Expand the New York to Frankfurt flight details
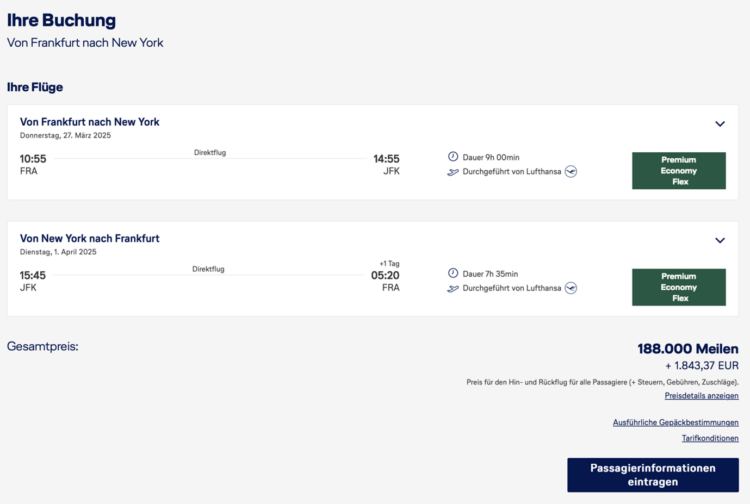The image size is (750, 504). click(720, 241)
